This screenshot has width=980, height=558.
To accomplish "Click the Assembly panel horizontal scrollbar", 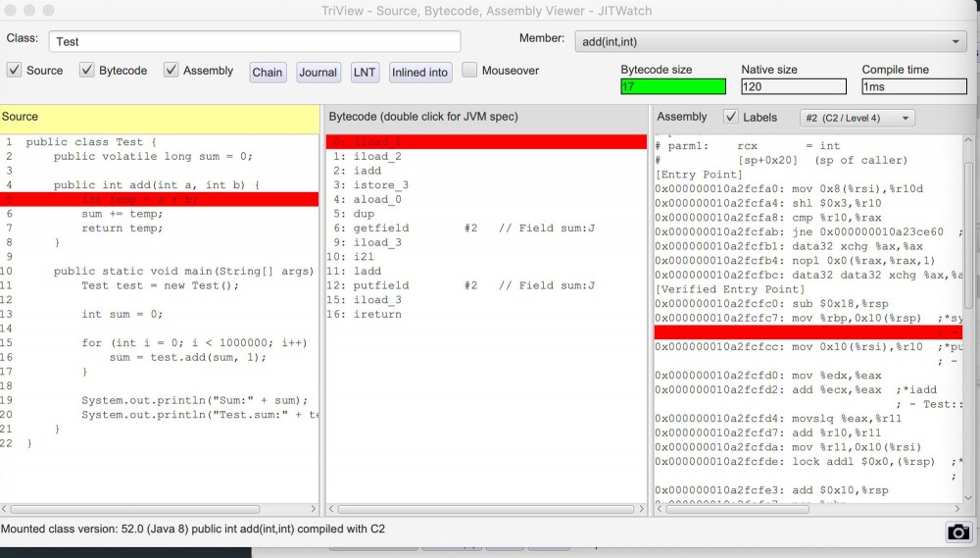I will 737,509.
